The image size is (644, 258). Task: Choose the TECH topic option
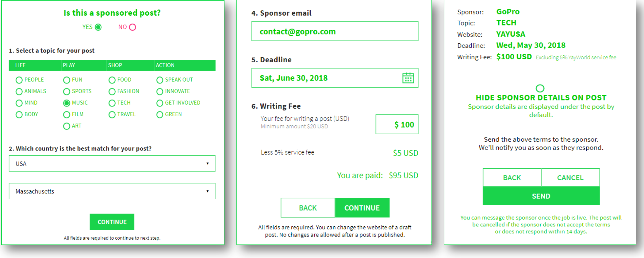(x=112, y=103)
